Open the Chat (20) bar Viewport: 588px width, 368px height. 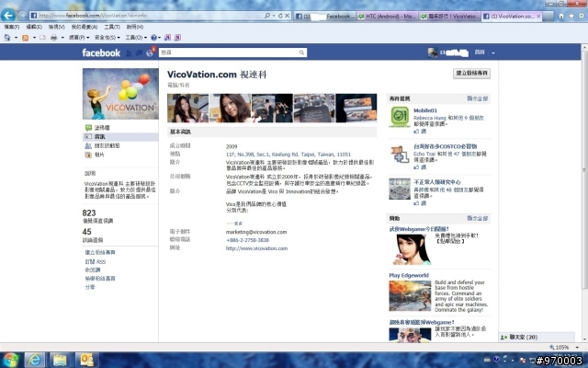click(537, 338)
